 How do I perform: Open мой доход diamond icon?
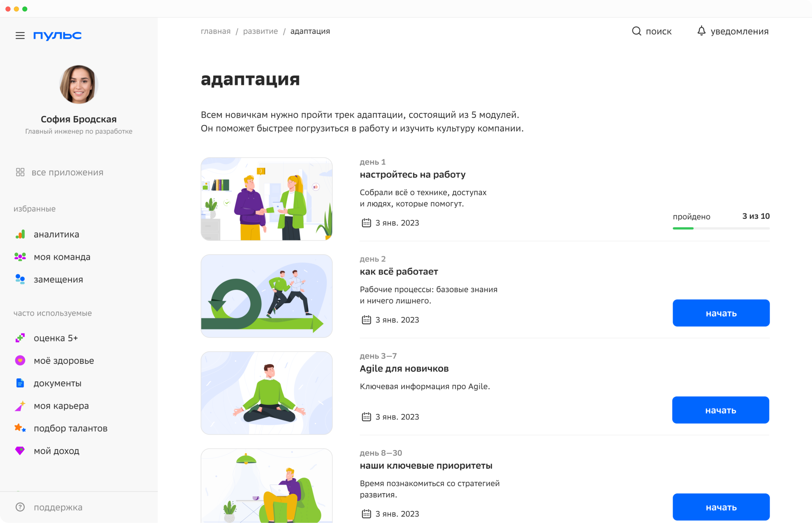click(20, 451)
